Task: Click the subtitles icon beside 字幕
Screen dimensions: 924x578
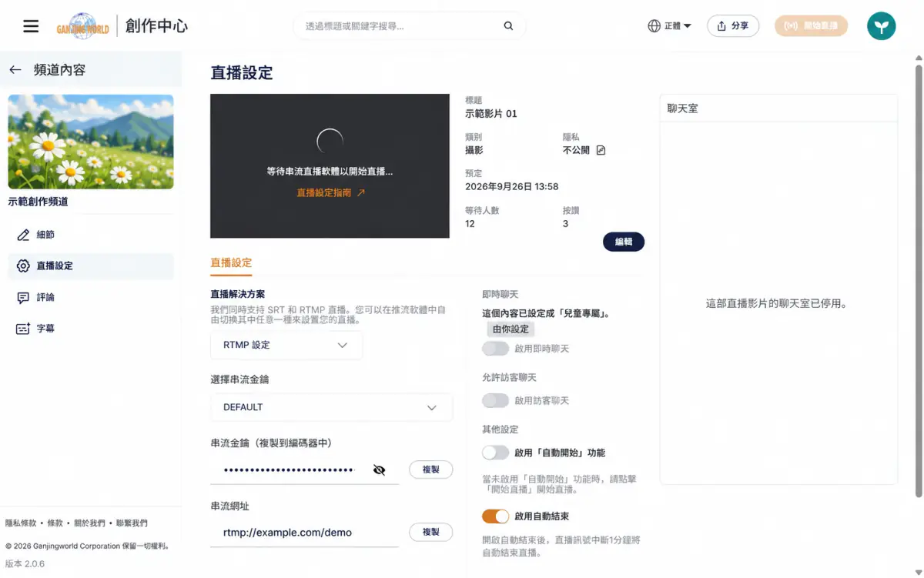Action: [23, 329]
